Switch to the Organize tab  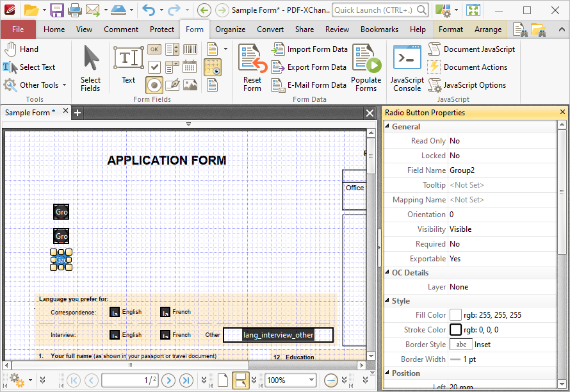click(230, 29)
